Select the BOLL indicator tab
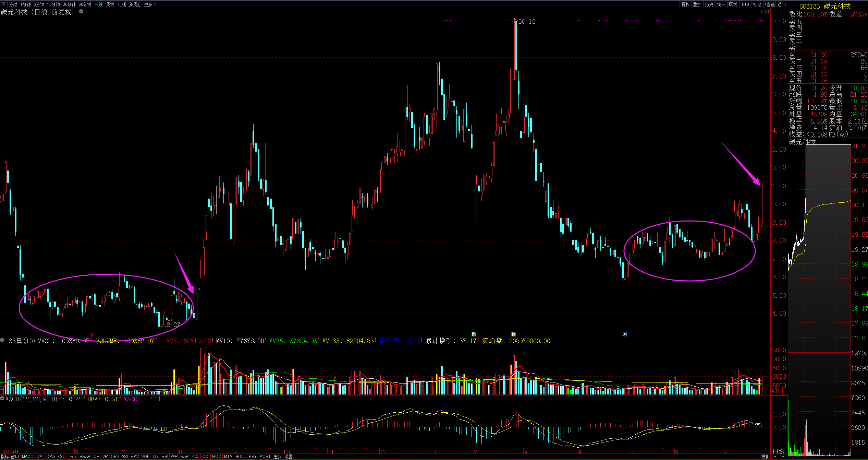Screen dimensions: 868x460 click(241, 457)
